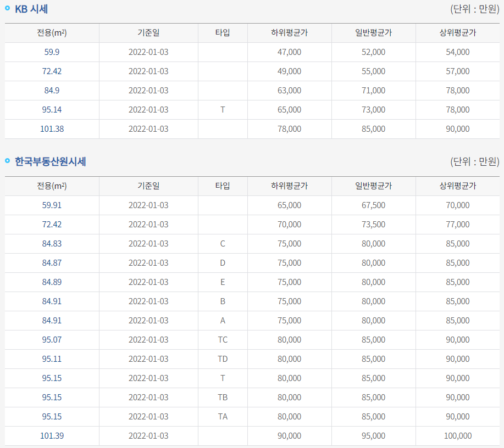The width and height of the screenshot is (504, 448).
Task: Click the 49,000 price cell
Action: [x=289, y=71]
